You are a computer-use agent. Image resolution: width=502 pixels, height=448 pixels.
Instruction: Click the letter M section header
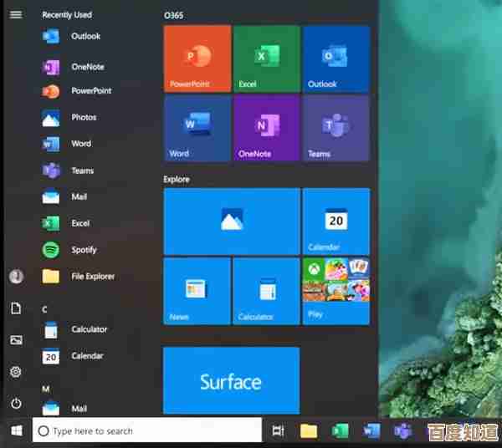point(46,389)
